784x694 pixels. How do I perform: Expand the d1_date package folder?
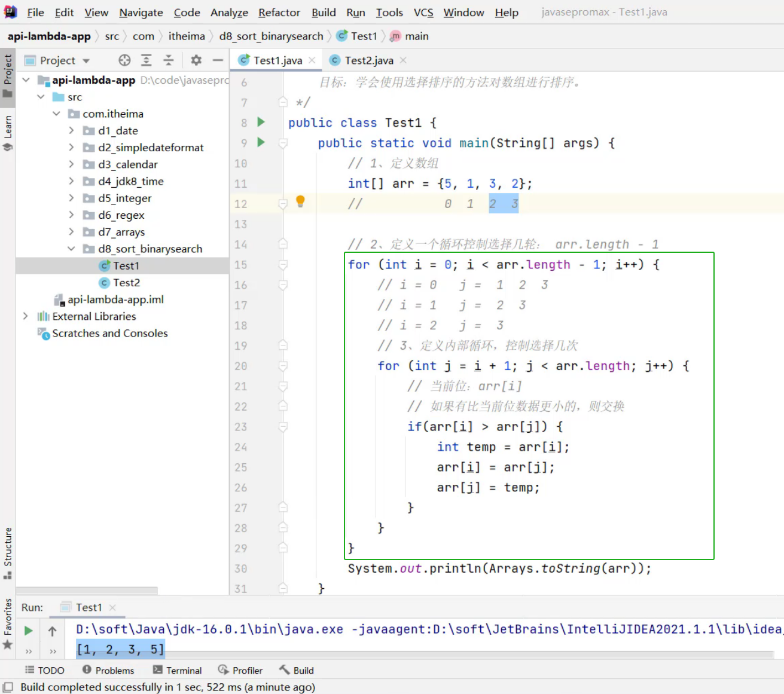click(71, 130)
